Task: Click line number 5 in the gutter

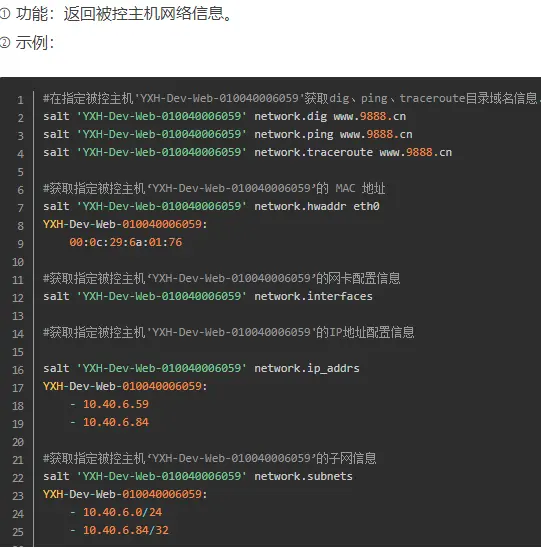Action: point(20,172)
